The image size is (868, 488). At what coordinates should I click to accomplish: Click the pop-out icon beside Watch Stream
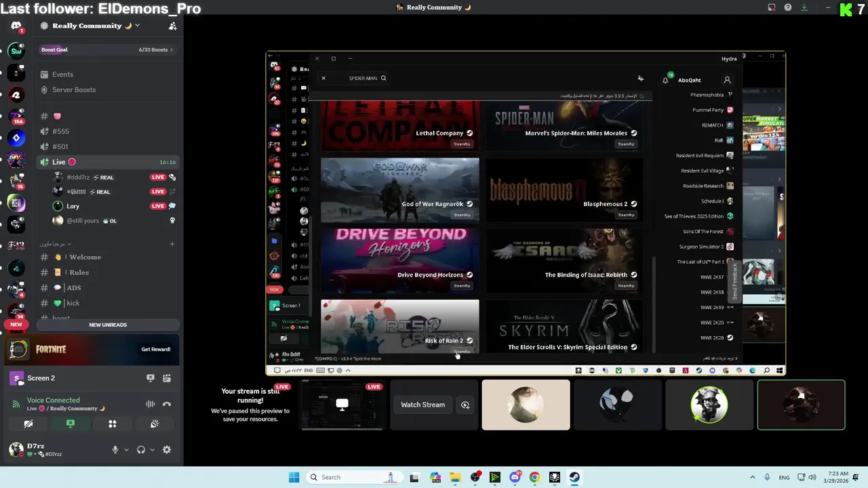[x=465, y=405]
